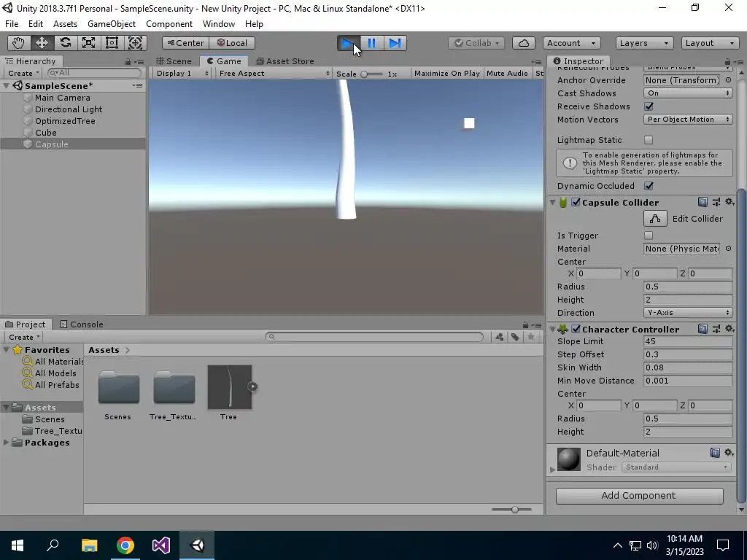Disable the Character Controller component checkbox
The width and height of the screenshot is (747, 560).
pos(576,329)
